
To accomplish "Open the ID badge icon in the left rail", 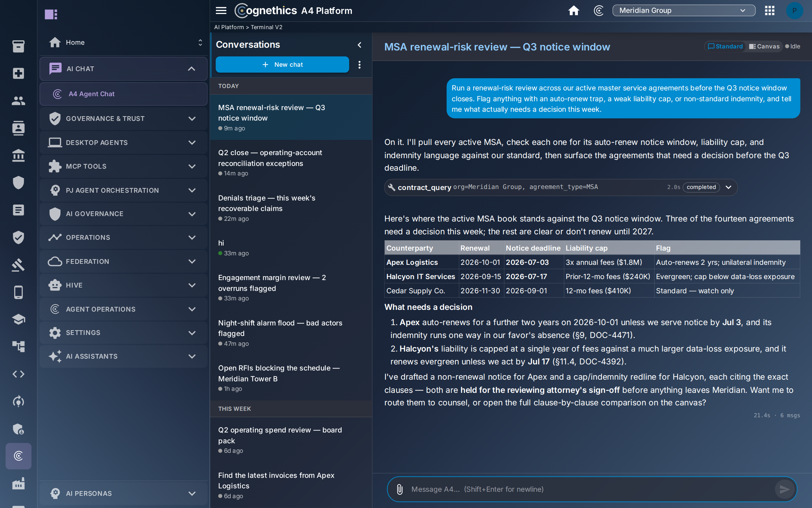I will click(18, 128).
